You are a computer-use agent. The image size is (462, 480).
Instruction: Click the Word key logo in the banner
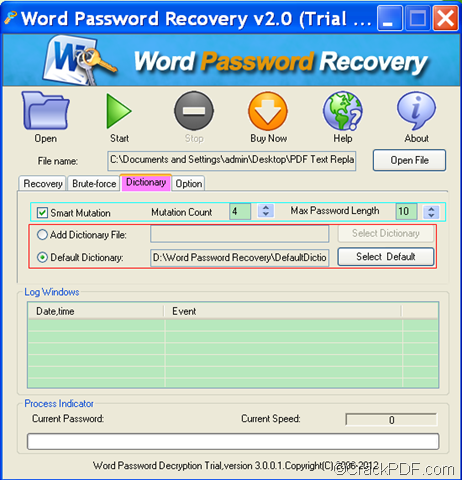[x=79, y=60]
